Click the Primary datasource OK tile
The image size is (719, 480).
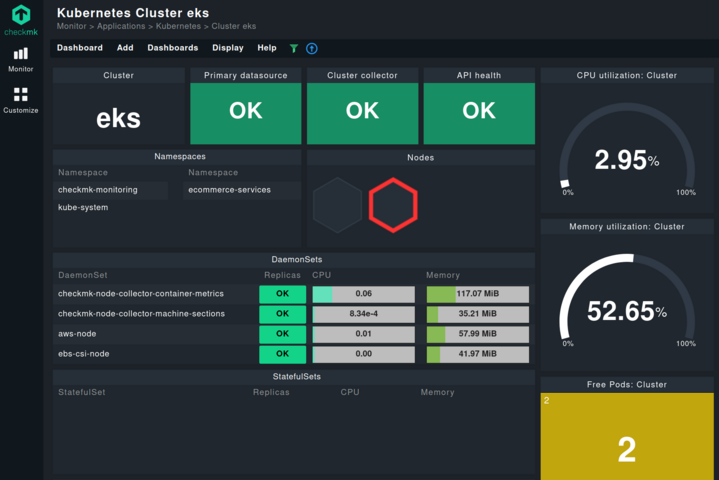point(245,113)
